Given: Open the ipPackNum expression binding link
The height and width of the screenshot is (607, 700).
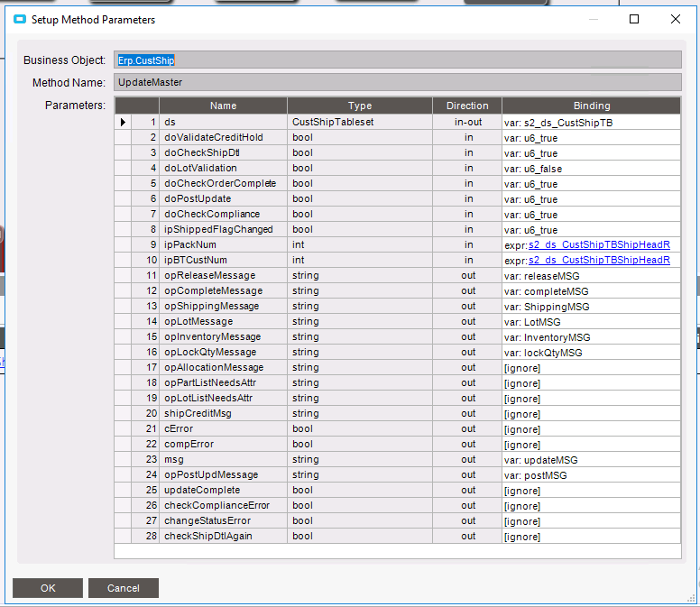Looking at the screenshot, I should point(599,244).
